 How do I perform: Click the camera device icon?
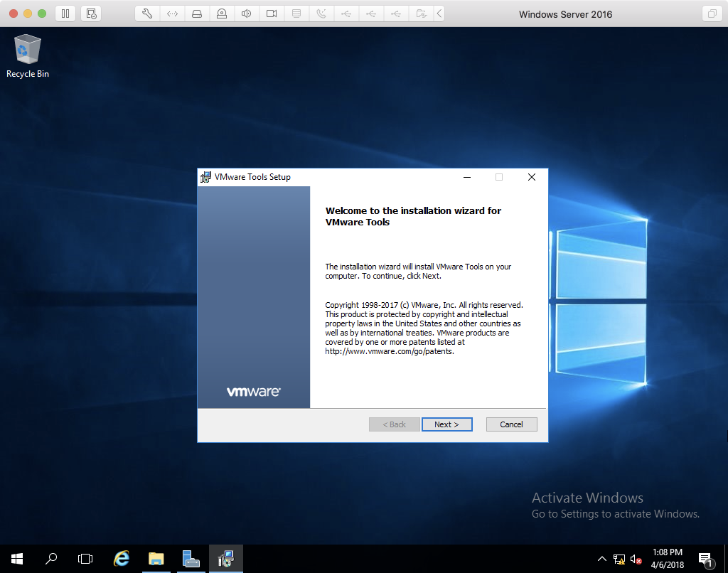pos(271,14)
